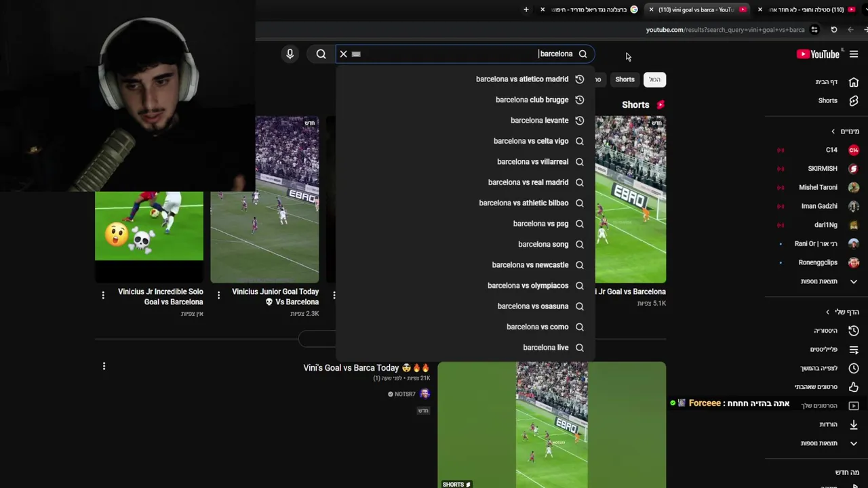Choose suggestion 'barcelona song'

[x=465, y=245]
